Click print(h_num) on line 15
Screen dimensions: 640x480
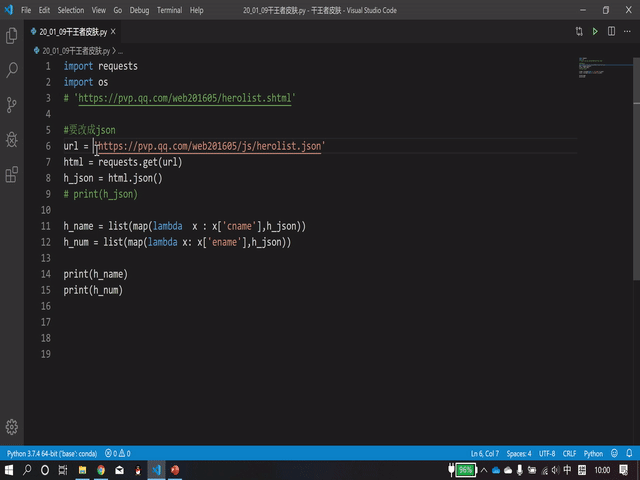[x=93, y=290]
